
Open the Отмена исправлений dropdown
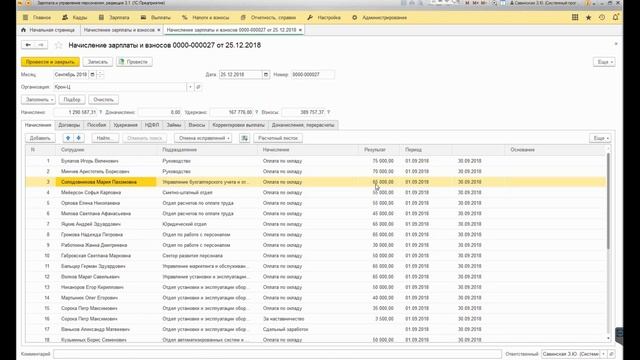pyautogui.click(x=203, y=138)
